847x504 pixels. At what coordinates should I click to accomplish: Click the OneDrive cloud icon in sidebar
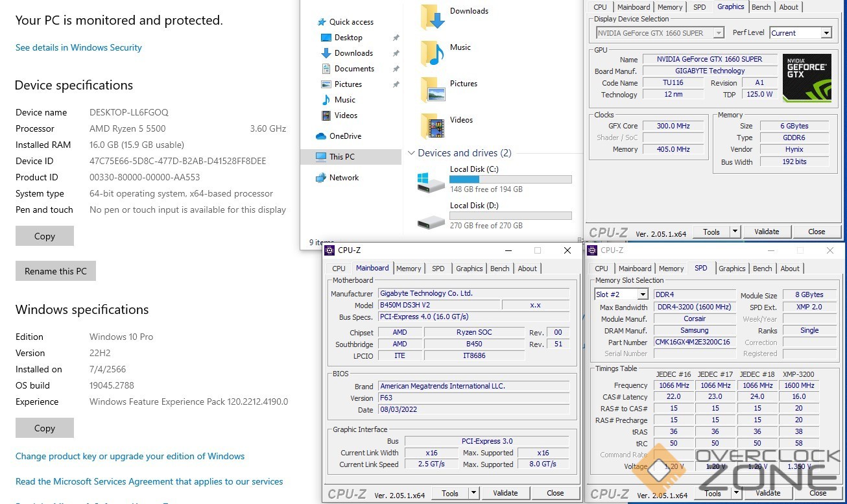(x=321, y=136)
